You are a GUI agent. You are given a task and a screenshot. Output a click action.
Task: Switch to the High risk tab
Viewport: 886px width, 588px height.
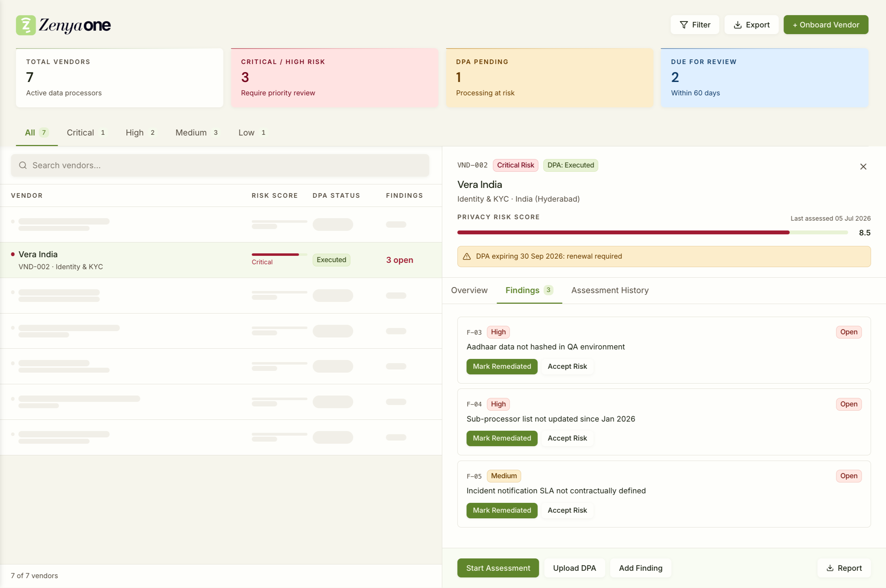click(141, 133)
